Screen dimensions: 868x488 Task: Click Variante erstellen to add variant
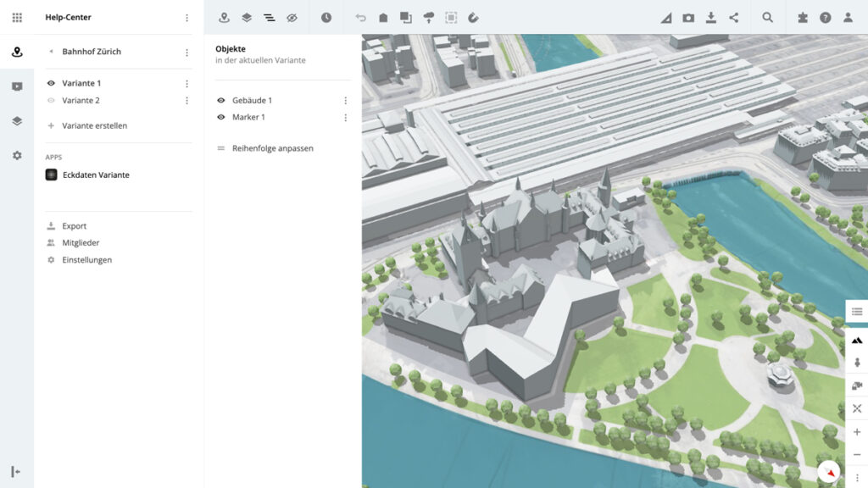94,125
